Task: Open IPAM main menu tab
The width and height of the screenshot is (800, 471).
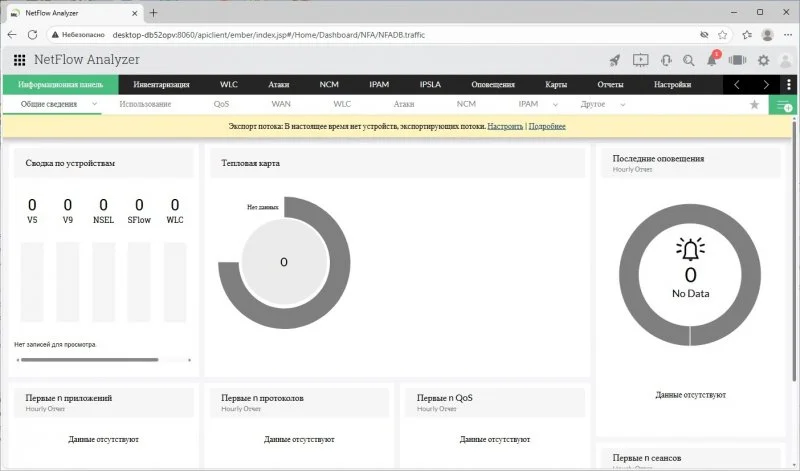Action: (x=379, y=85)
